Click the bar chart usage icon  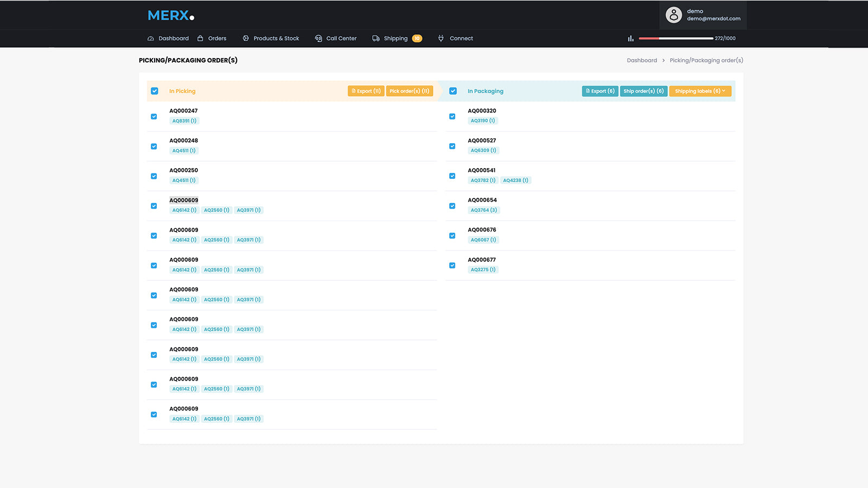point(630,38)
